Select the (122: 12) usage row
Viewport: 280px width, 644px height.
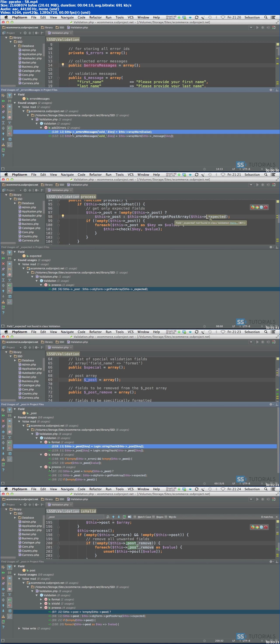147,136
